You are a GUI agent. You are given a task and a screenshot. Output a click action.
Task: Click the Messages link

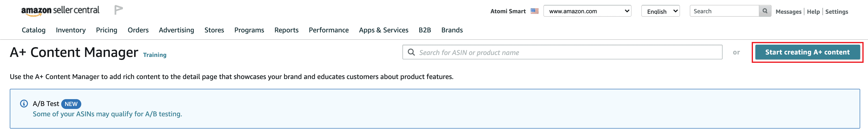(x=788, y=12)
